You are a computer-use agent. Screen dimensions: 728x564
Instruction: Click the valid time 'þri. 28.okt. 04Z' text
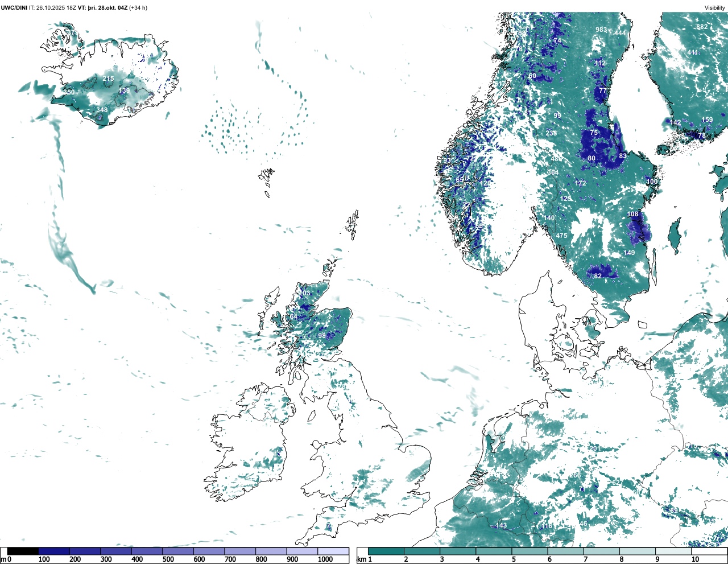click(107, 8)
